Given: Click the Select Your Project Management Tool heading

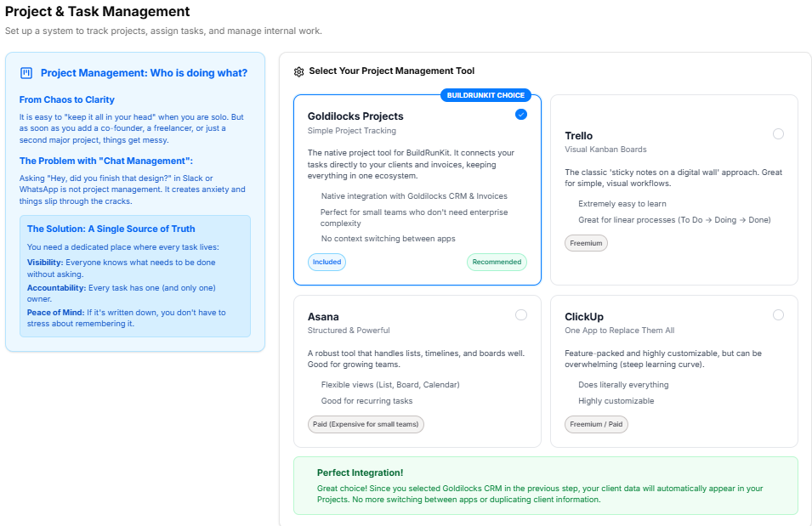Looking at the screenshot, I should click(391, 71).
